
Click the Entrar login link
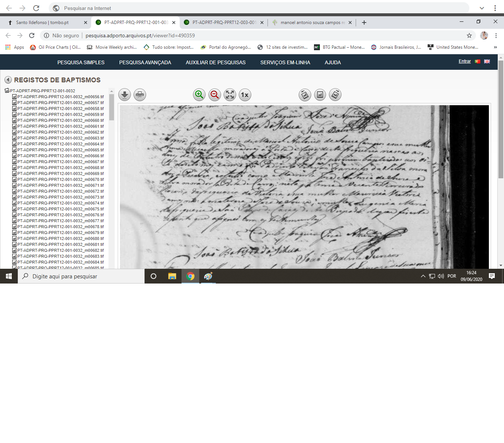[x=465, y=61]
